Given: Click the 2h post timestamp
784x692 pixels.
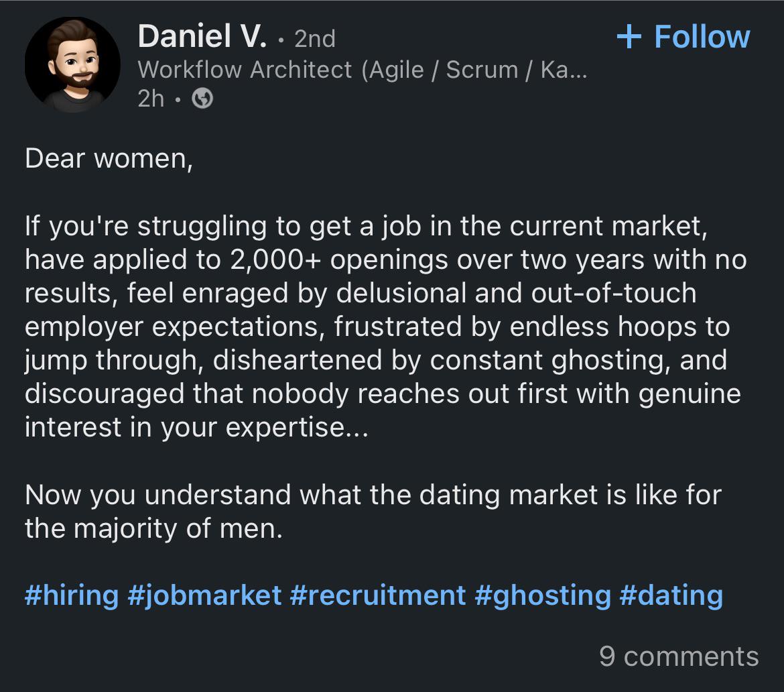Looking at the screenshot, I should 151,99.
